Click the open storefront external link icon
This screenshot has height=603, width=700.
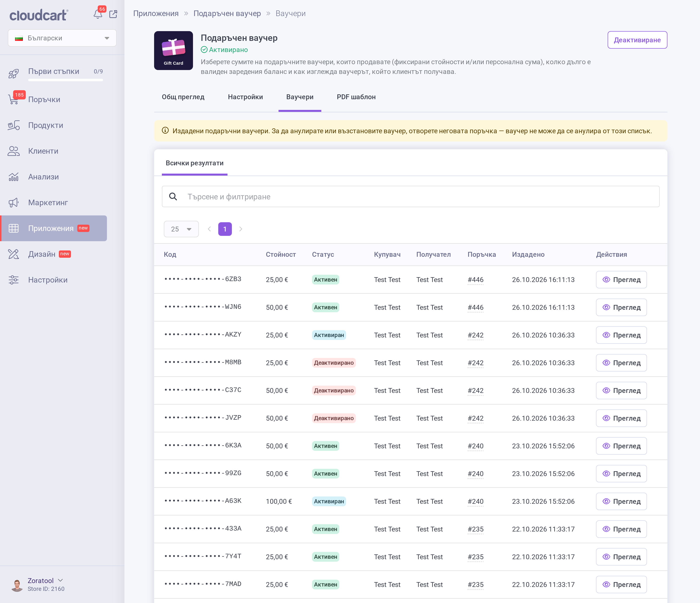point(113,14)
